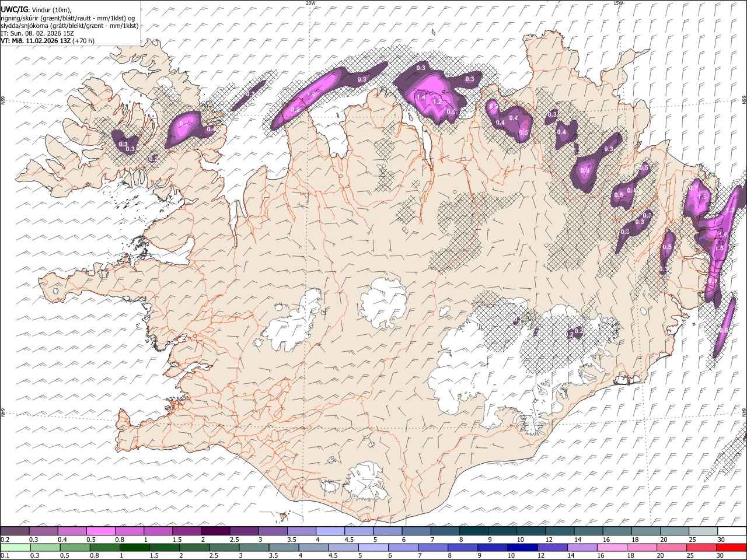Click the light green swatch between 0.1 and 0.3
The width and height of the screenshot is (747, 560).
[16, 547]
